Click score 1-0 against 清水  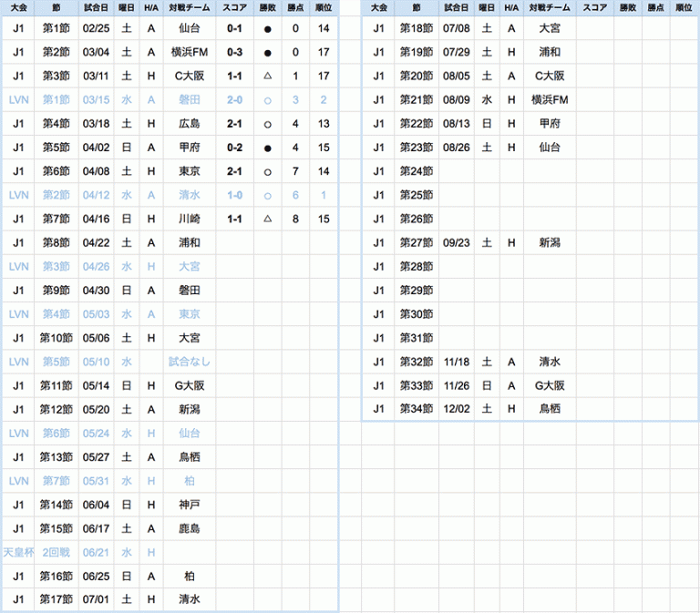pyautogui.click(x=234, y=195)
